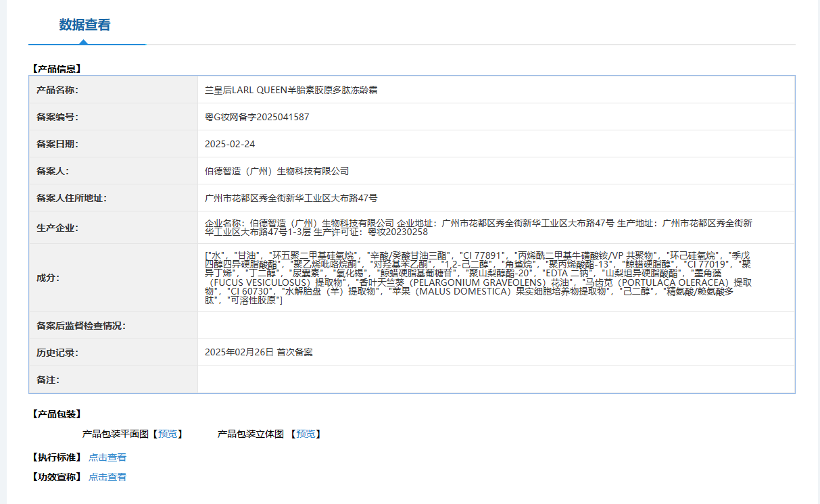The image size is (820, 504).
Task: Select the 数据查看 tab
Action: [85, 25]
